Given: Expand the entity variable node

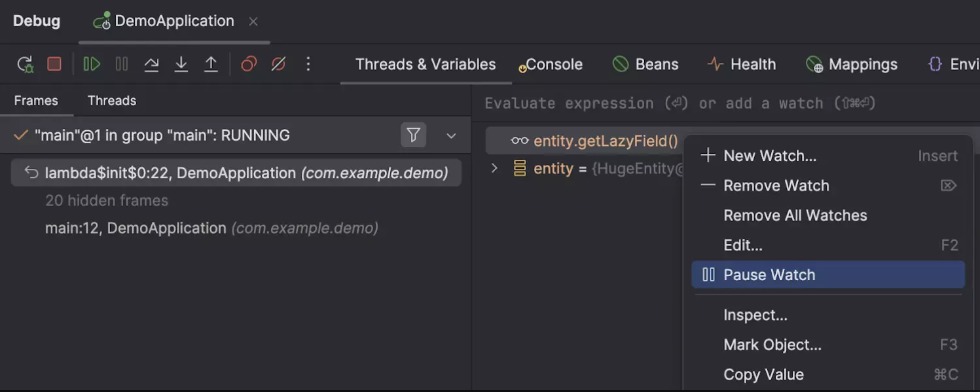Looking at the screenshot, I should 494,168.
